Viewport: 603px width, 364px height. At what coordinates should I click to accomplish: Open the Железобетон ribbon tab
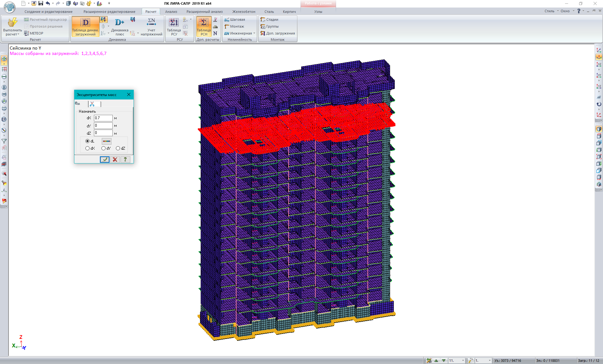point(244,12)
